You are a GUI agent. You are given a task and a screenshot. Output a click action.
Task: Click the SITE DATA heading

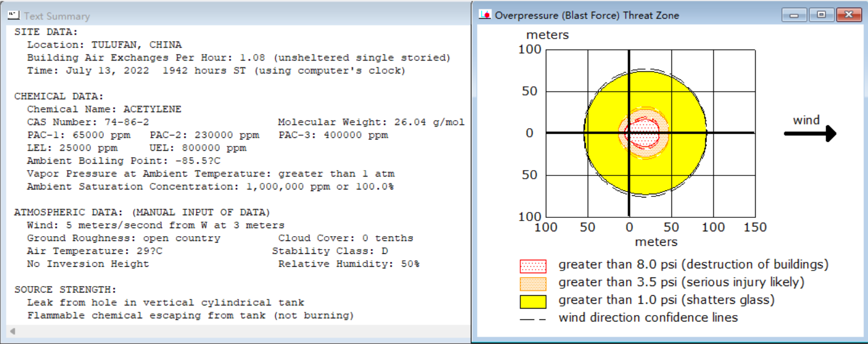46,32
